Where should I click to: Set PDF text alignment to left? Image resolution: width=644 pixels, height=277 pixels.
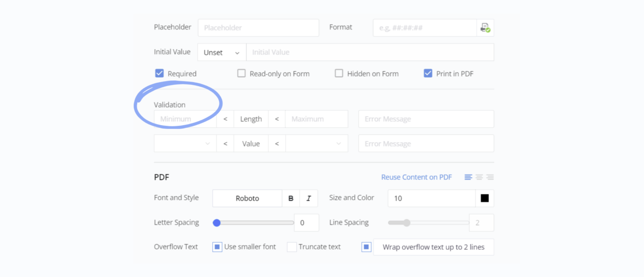[x=468, y=177]
